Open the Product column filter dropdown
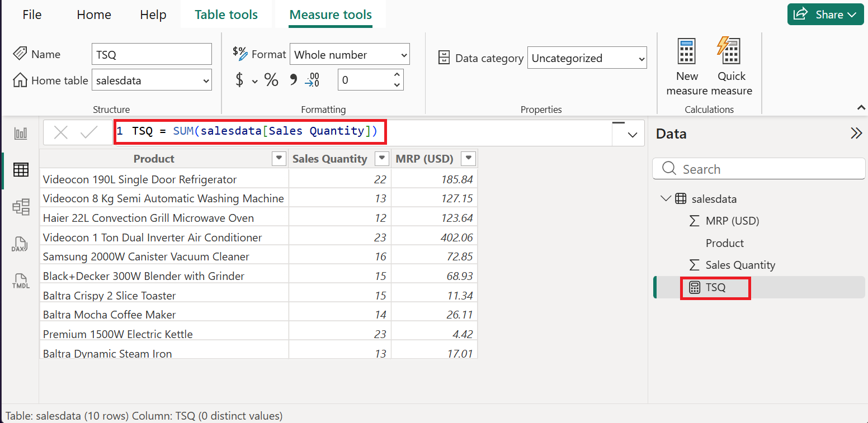The width and height of the screenshot is (868, 423). [x=279, y=159]
